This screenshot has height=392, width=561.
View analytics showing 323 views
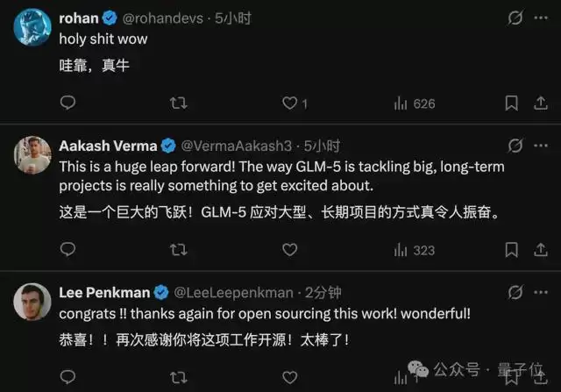(x=414, y=250)
